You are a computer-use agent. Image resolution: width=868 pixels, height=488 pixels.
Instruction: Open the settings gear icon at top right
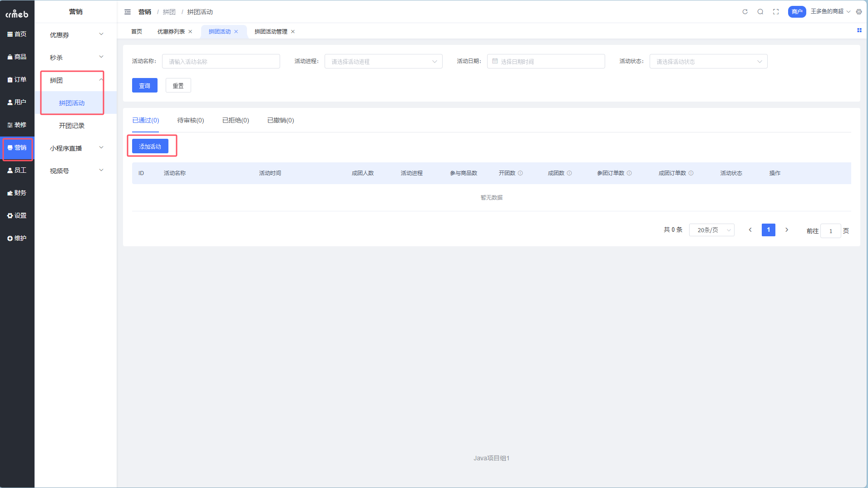click(859, 12)
